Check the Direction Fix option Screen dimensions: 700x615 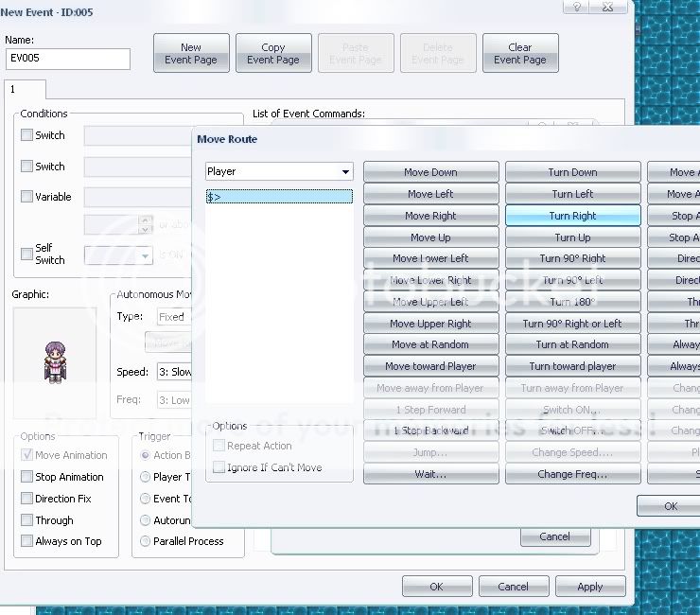click(x=27, y=499)
